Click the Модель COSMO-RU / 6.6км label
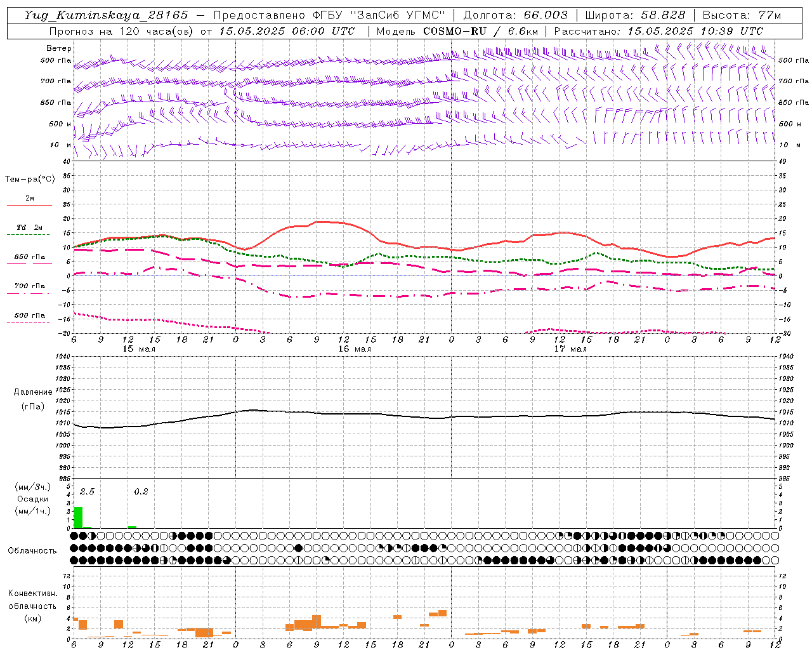This screenshot has height=650, width=812. [x=457, y=31]
